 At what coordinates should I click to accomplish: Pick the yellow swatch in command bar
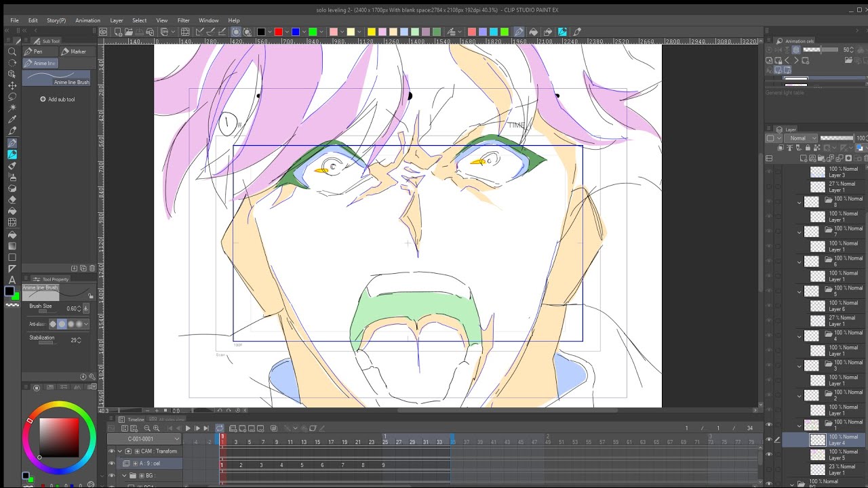coord(371,32)
